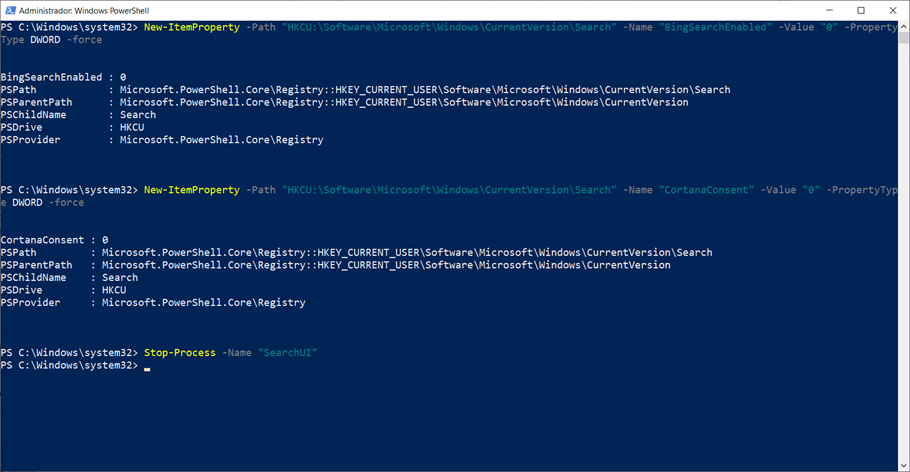This screenshot has height=472, width=910.
Task: Click the "SearchUI" string argument
Action: [x=287, y=352]
